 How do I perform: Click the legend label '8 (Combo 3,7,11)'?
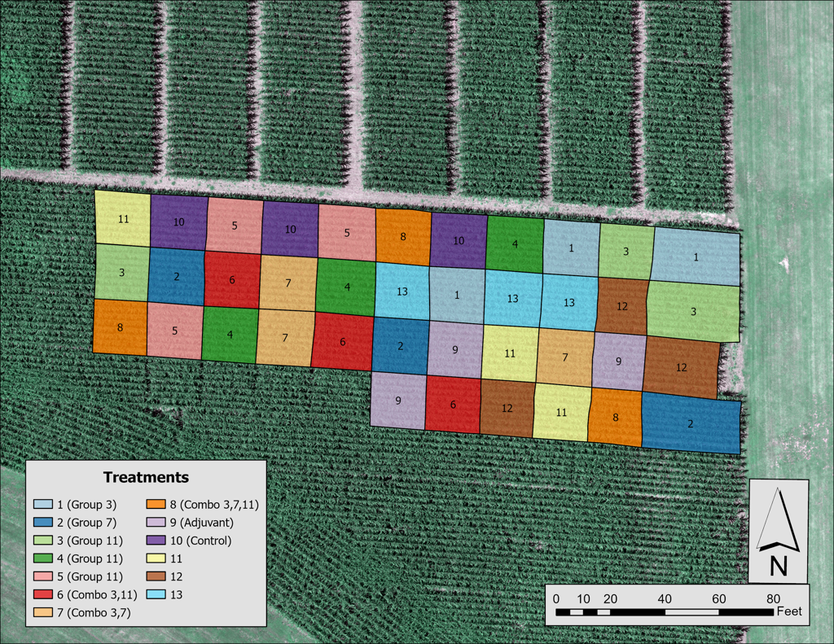coord(214,505)
